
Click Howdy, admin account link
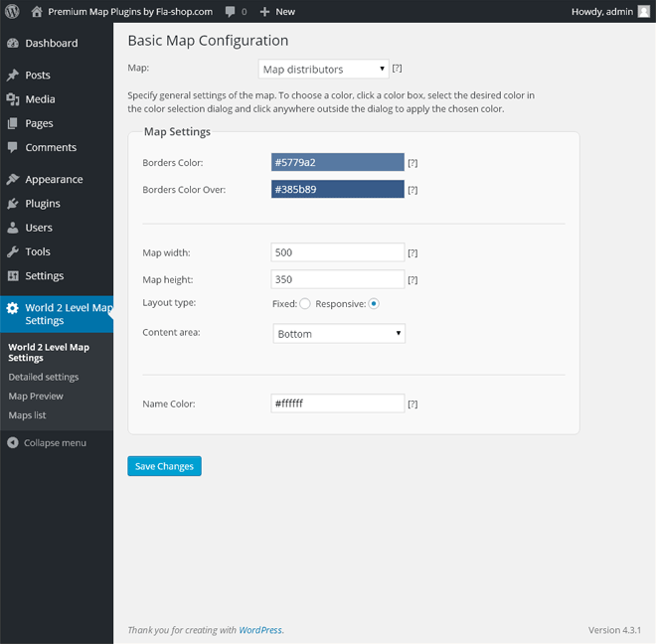tap(602, 12)
